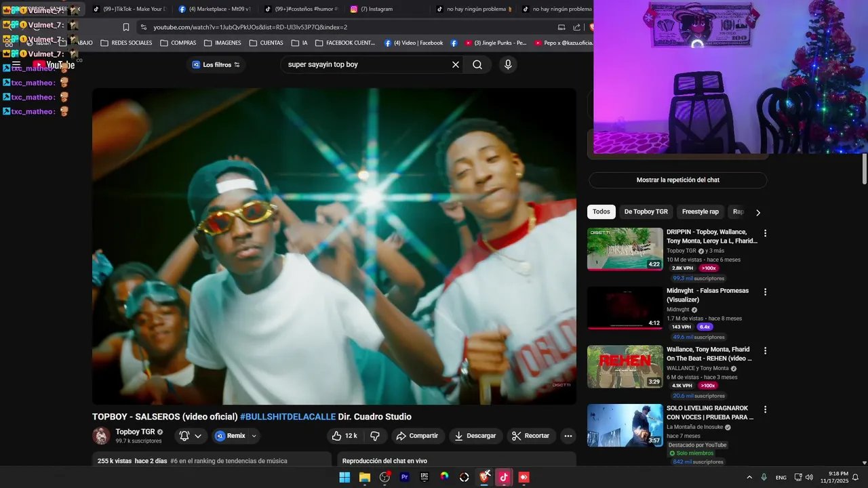Select the Freestyle rap filter chip
Image resolution: width=868 pixels, height=488 pixels.
700,212
